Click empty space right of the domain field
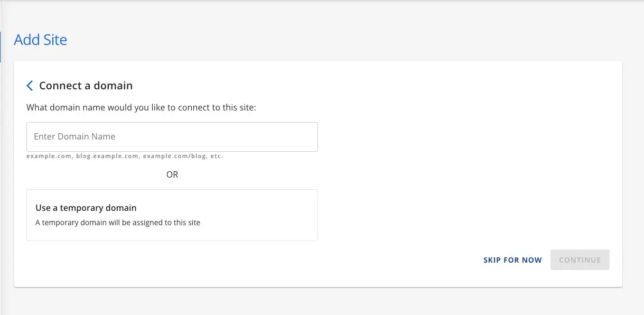Image resolution: width=644 pixels, height=315 pixels. [465, 137]
